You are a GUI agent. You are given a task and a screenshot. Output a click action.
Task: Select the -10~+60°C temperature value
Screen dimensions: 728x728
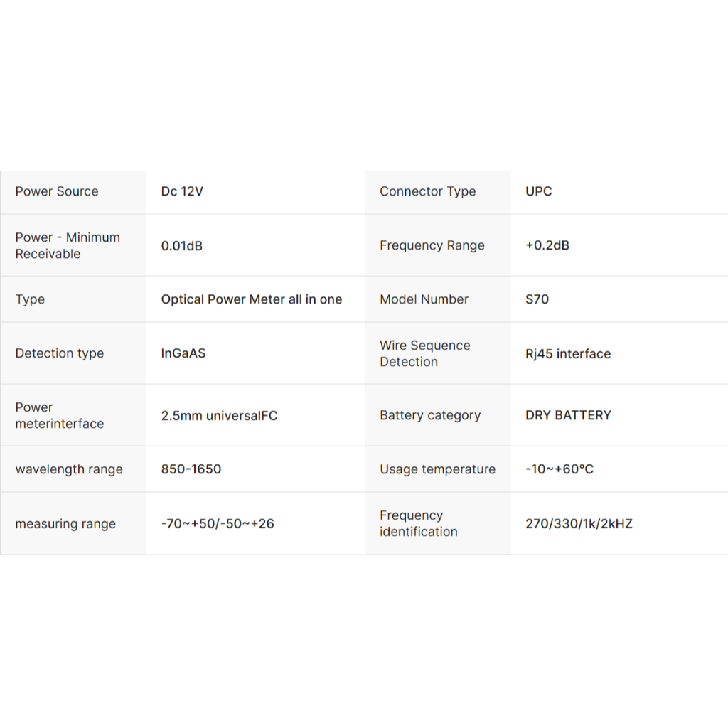tap(559, 469)
